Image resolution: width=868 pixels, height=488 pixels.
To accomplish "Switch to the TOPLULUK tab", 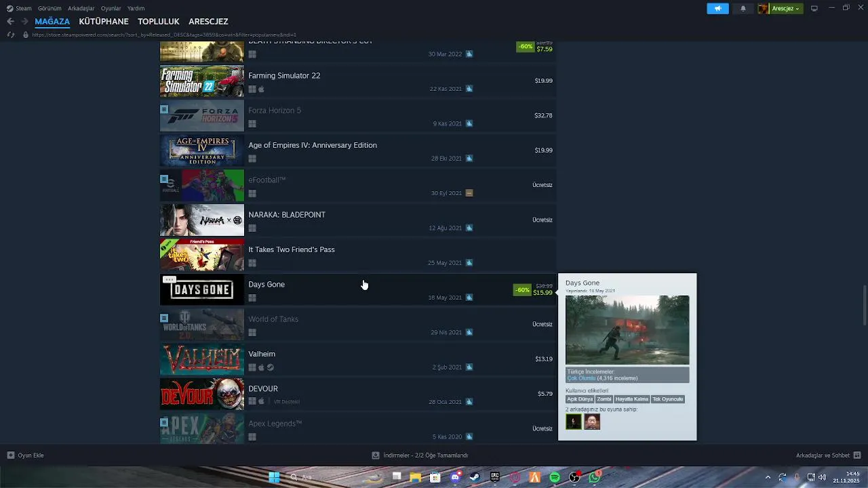I will pos(159,21).
